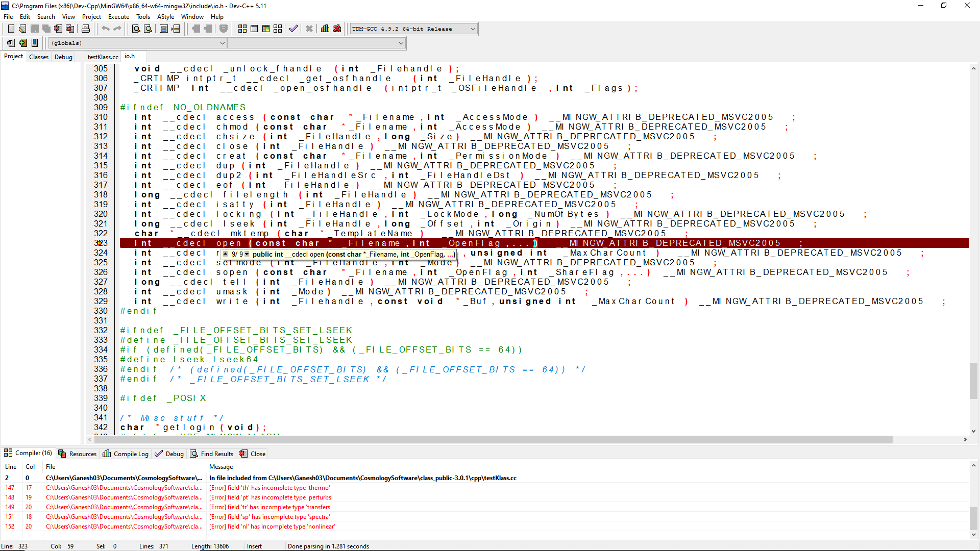Open the Search menu
Screen dimensions: 980x551
point(46,16)
